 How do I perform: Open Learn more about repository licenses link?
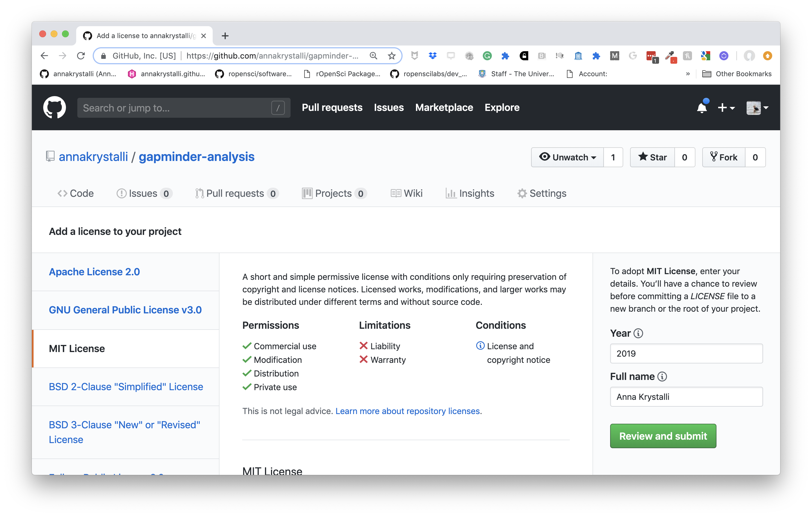click(407, 411)
